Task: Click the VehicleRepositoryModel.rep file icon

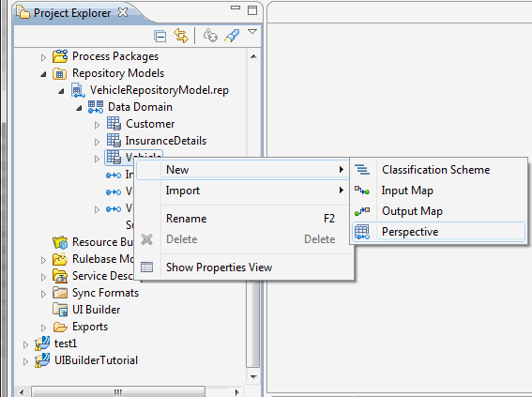Action: point(78,90)
